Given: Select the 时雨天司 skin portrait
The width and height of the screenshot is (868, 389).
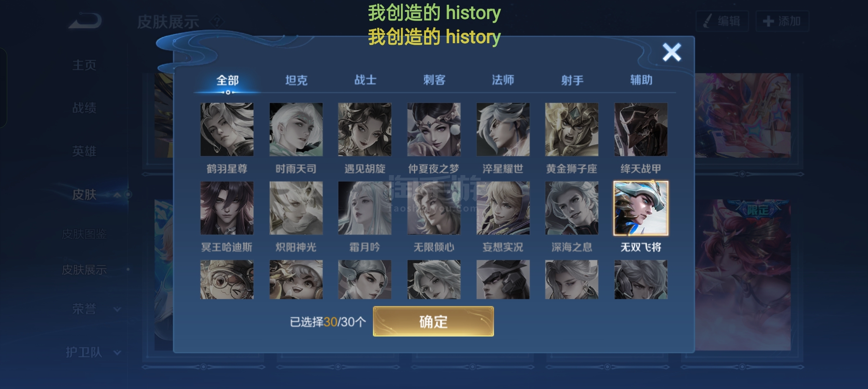Looking at the screenshot, I should click(296, 130).
